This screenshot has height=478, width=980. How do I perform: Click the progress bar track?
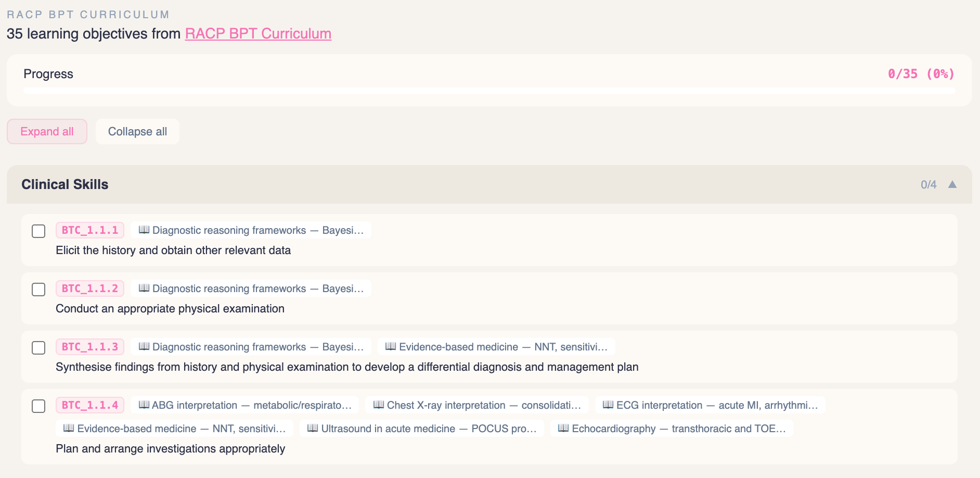pyautogui.click(x=489, y=91)
